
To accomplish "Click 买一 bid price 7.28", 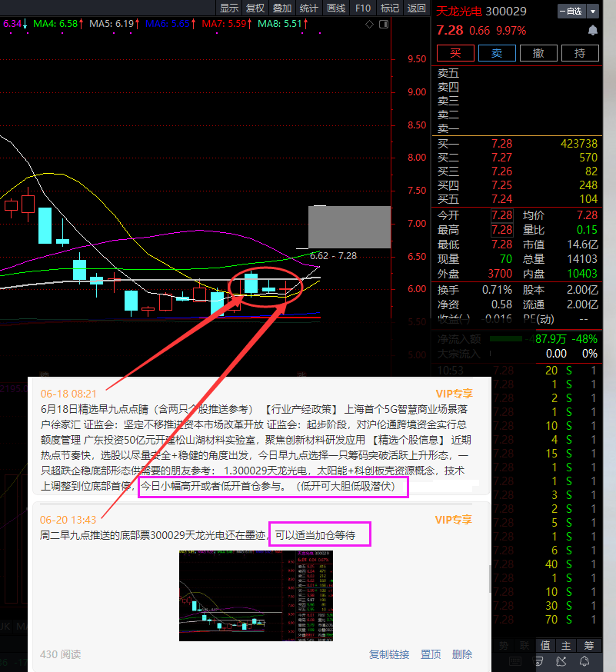I will [501, 144].
